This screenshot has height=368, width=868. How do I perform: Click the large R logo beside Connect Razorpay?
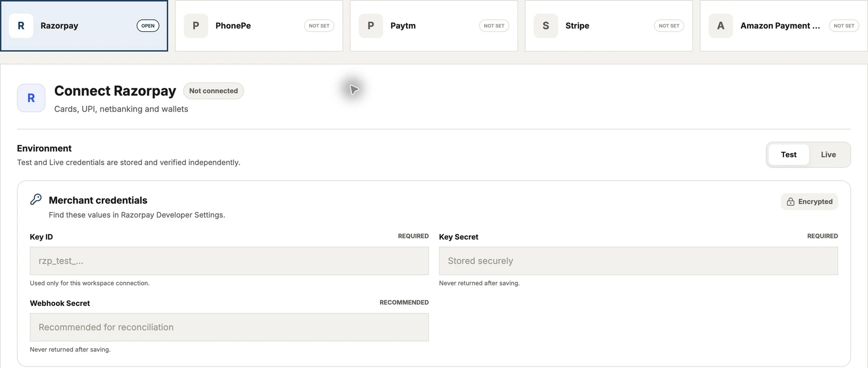[x=31, y=98]
